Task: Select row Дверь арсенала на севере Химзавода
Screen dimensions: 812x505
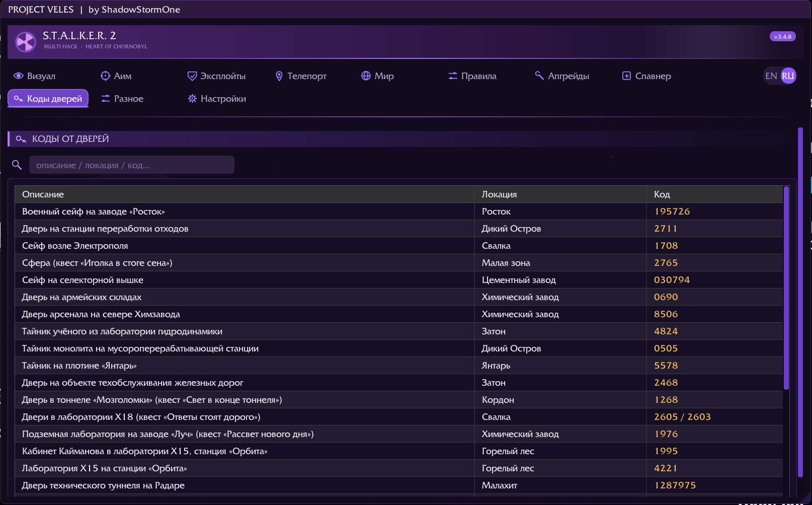Action: click(x=399, y=314)
